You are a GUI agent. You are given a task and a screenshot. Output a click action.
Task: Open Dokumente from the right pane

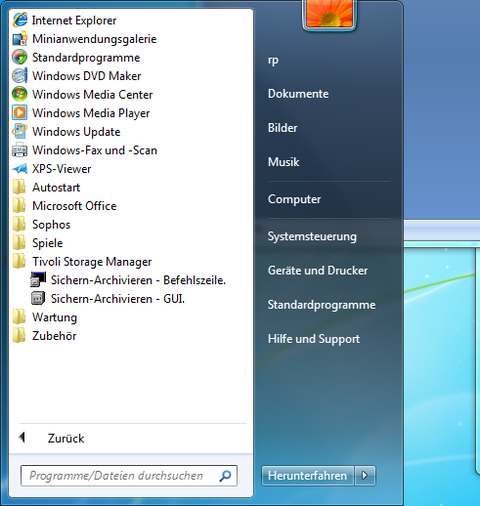pyautogui.click(x=298, y=94)
